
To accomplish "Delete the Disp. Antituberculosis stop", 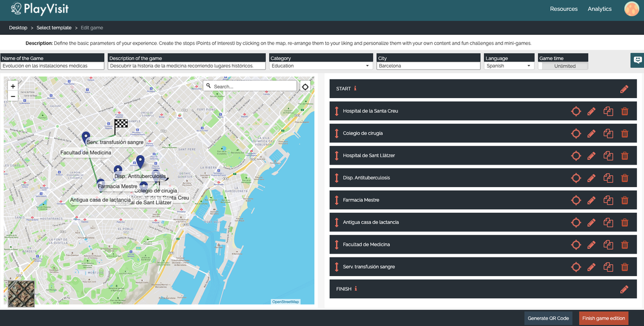I will [625, 178].
